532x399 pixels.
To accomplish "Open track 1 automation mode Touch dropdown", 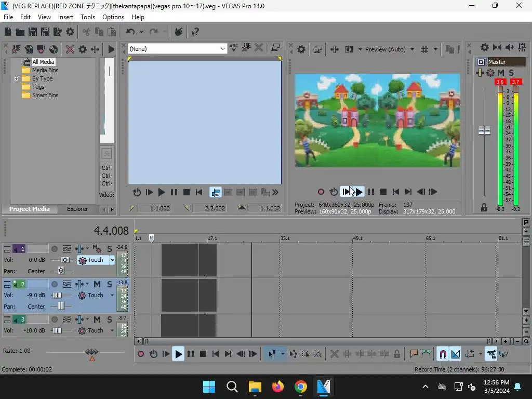I will click(112, 260).
